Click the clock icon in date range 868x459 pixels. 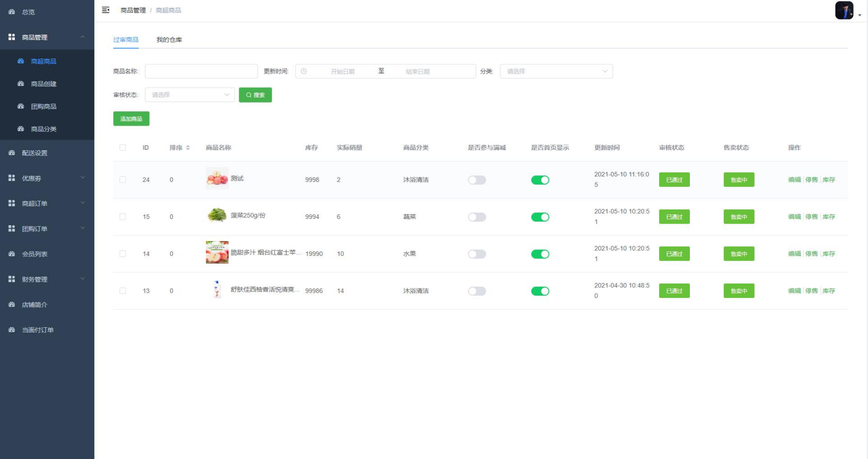pyautogui.click(x=304, y=71)
